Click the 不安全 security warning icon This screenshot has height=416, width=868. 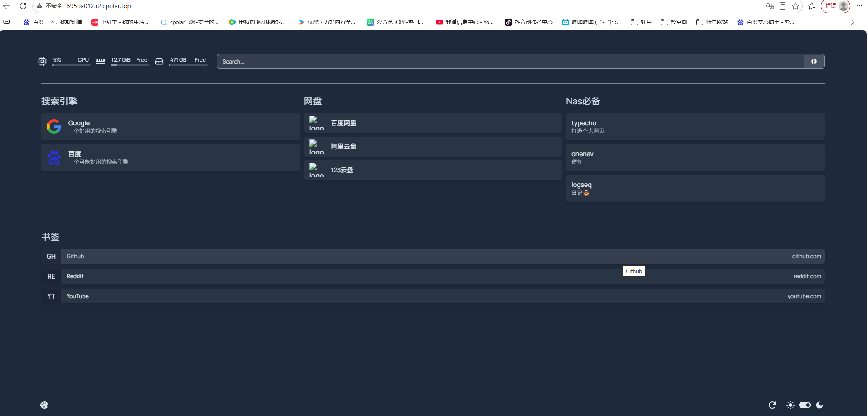pyautogui.click(x=39, y=6)
